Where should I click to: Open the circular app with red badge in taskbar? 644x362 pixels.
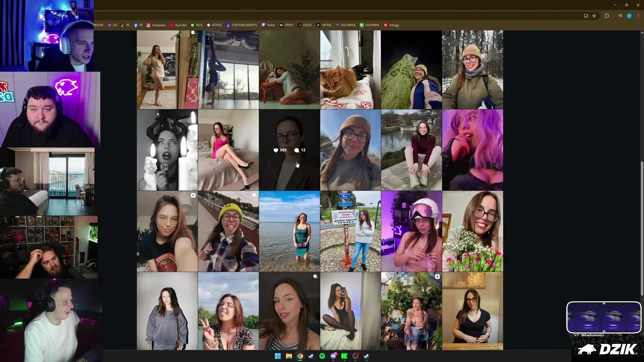coord(355,356)
